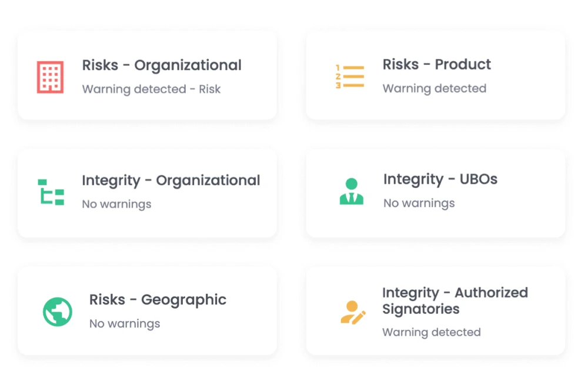588x378 pixels.
Task: Click the 'Warning detected - Risk' status text
Action: [x=151, y=89]
